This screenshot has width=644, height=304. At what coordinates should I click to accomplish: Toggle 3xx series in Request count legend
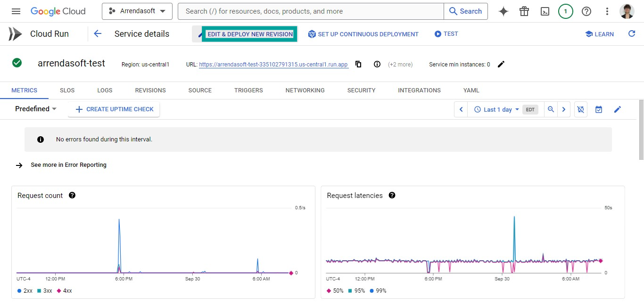(45, 291)
